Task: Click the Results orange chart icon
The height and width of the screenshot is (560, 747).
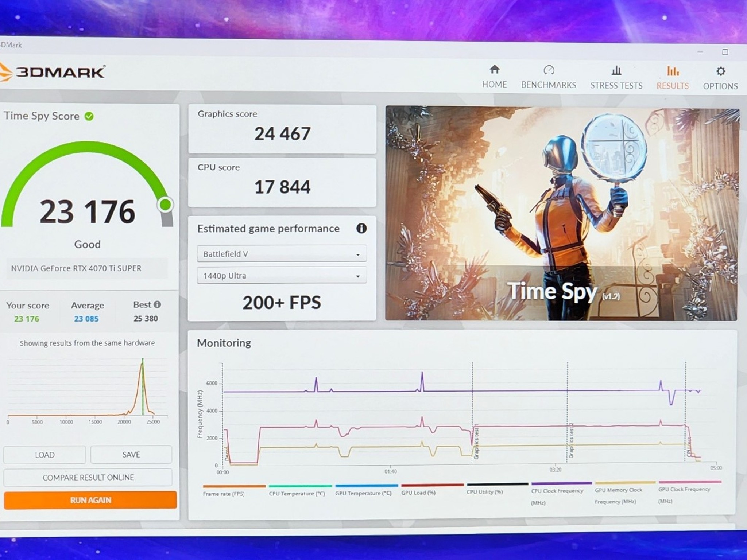Action: tap(673, 71)
